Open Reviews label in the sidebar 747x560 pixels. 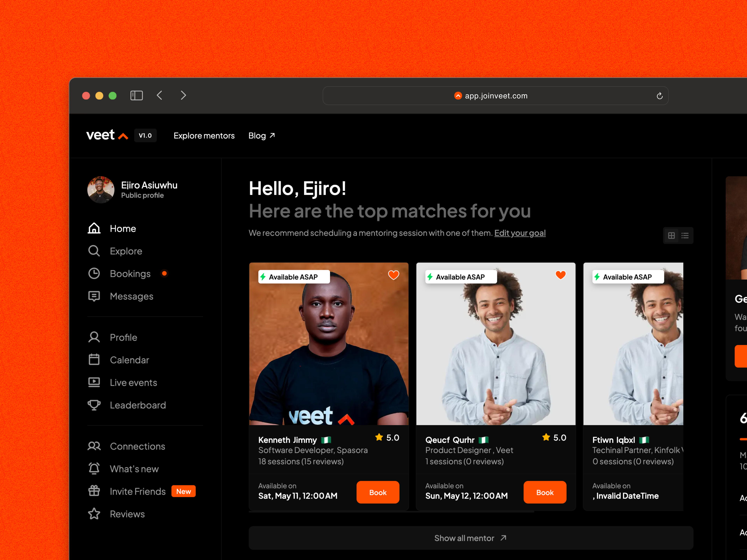(127, 514)
